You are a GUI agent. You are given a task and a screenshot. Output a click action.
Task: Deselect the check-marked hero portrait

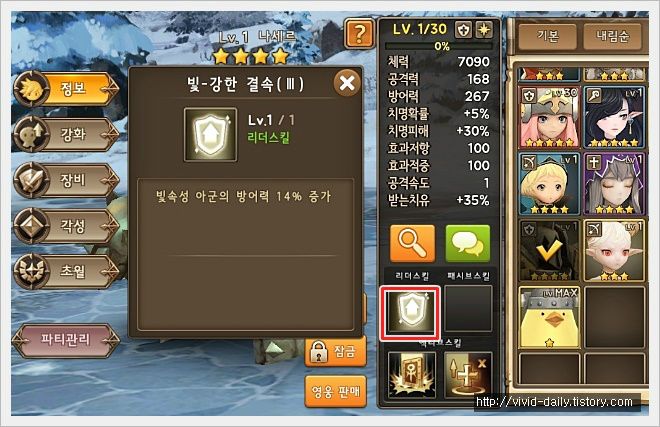(549, 250)
